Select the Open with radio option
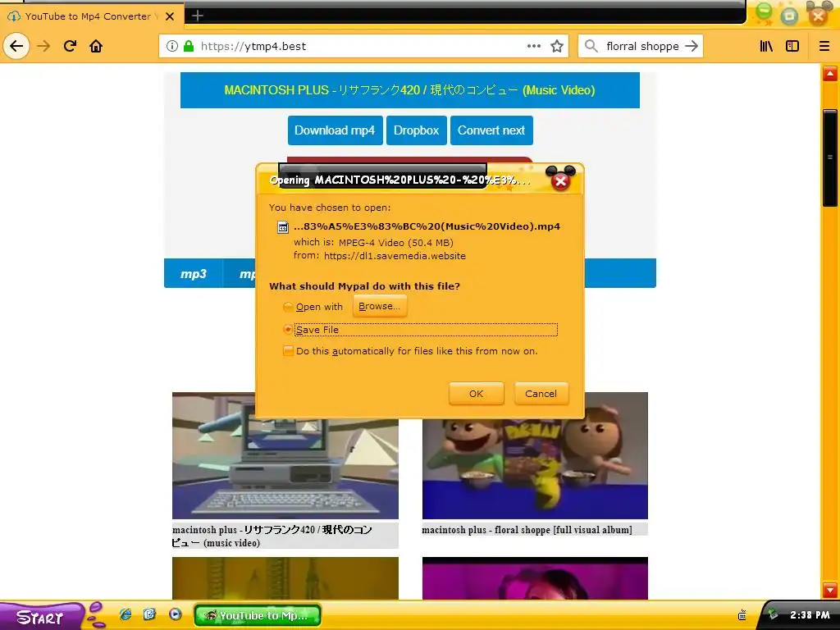This screenshot has width=840, height=630. [288, 307]
